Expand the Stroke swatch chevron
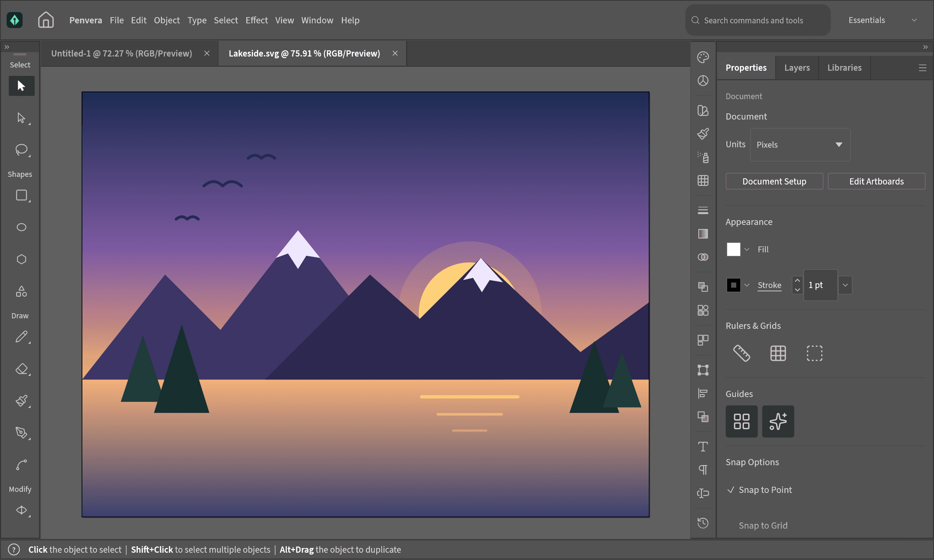 (747, 285)
